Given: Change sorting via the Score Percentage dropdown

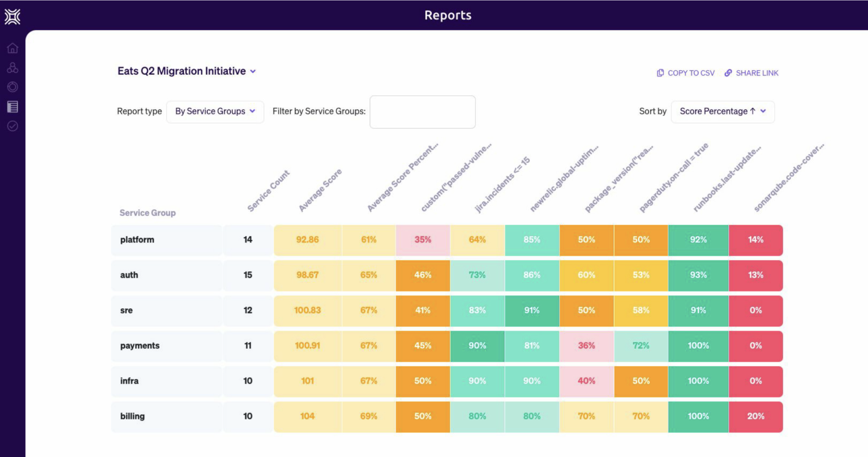Looking at the screenshot, I should (x=722, y=111).
